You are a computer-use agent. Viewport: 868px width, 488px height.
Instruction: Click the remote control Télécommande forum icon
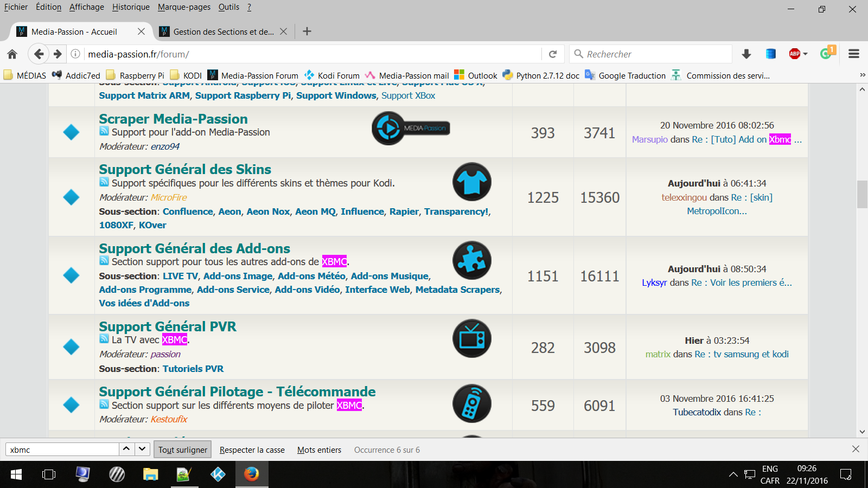tap(472, 403)
